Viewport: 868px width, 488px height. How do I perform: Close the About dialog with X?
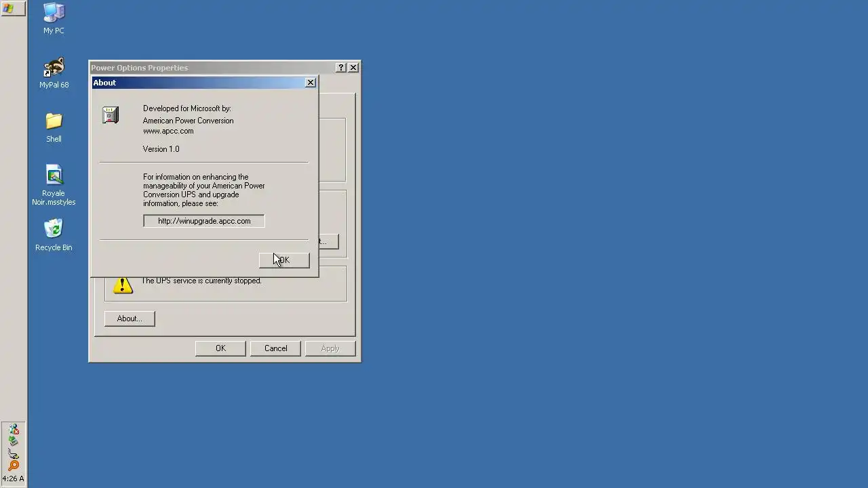pyautogui.click(x=311, y=83)
